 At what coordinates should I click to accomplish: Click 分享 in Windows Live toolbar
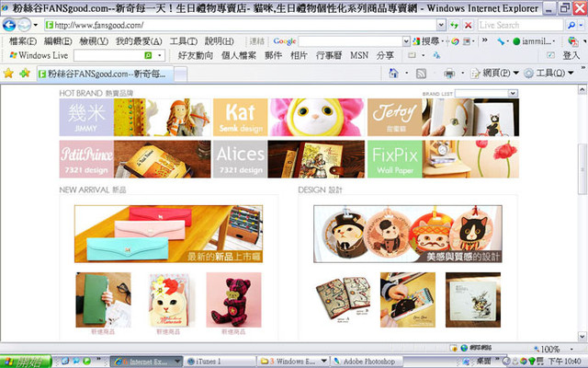[x=385, y=55]
